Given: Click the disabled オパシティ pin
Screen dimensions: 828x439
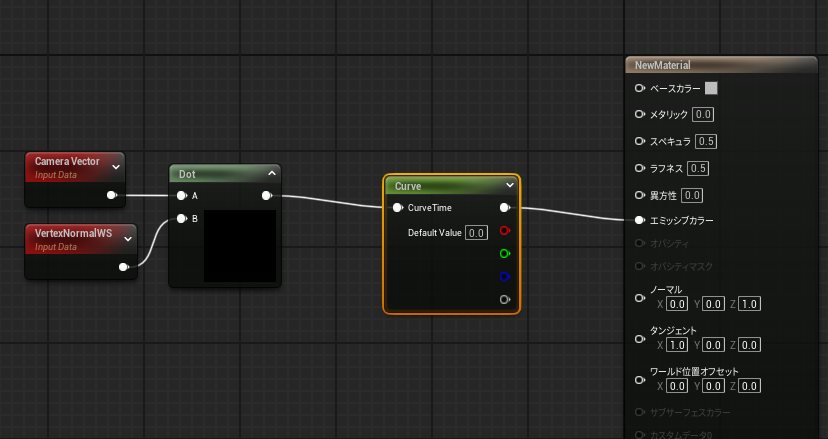Looking at the screenshot, I should [x=640, y=244].
